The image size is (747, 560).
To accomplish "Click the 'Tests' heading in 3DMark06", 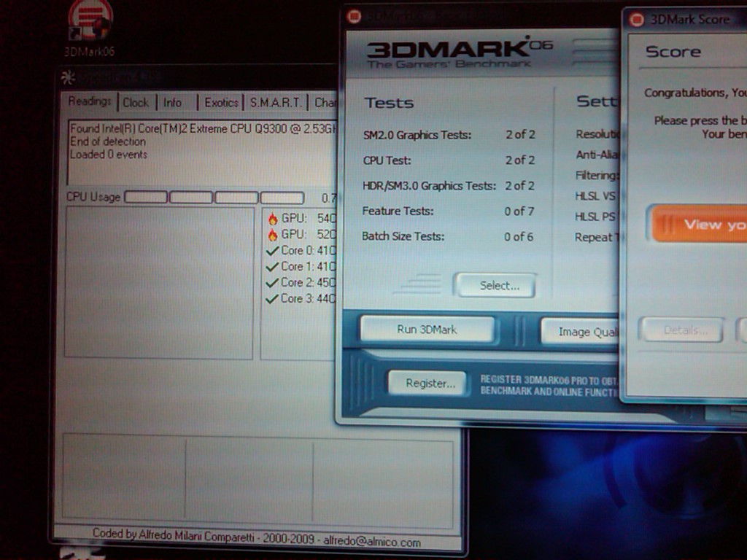I will pos(389,103).
